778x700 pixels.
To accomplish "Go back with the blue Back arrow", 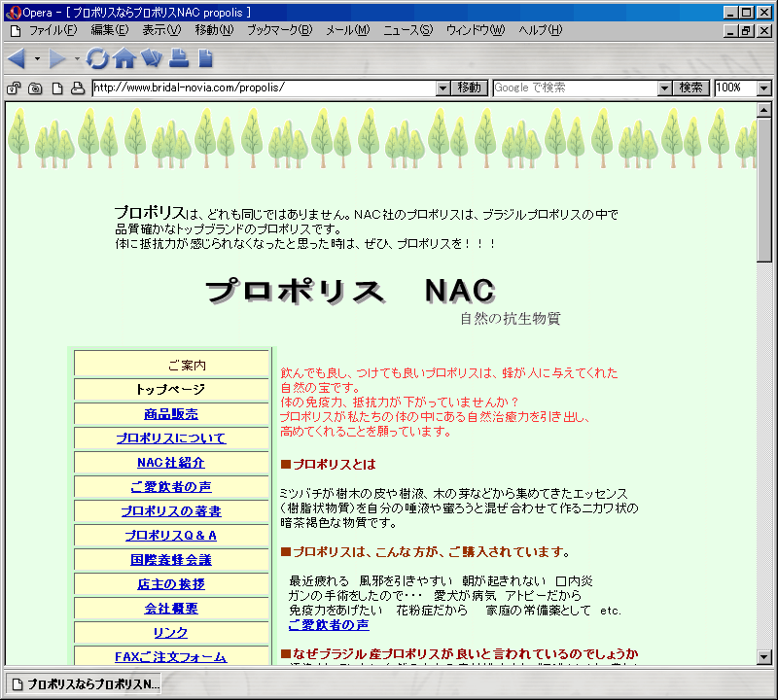I will 17,59.
